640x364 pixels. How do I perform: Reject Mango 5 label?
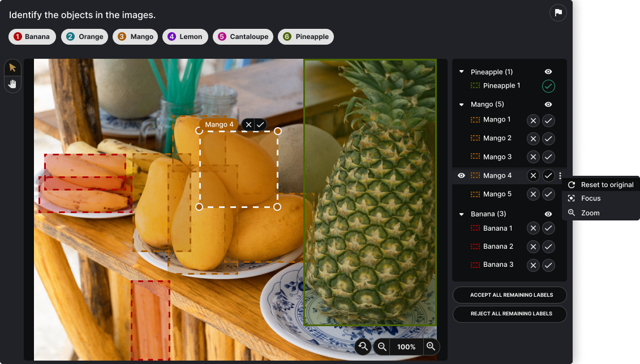pyautogui.click(x=533, y=194)
